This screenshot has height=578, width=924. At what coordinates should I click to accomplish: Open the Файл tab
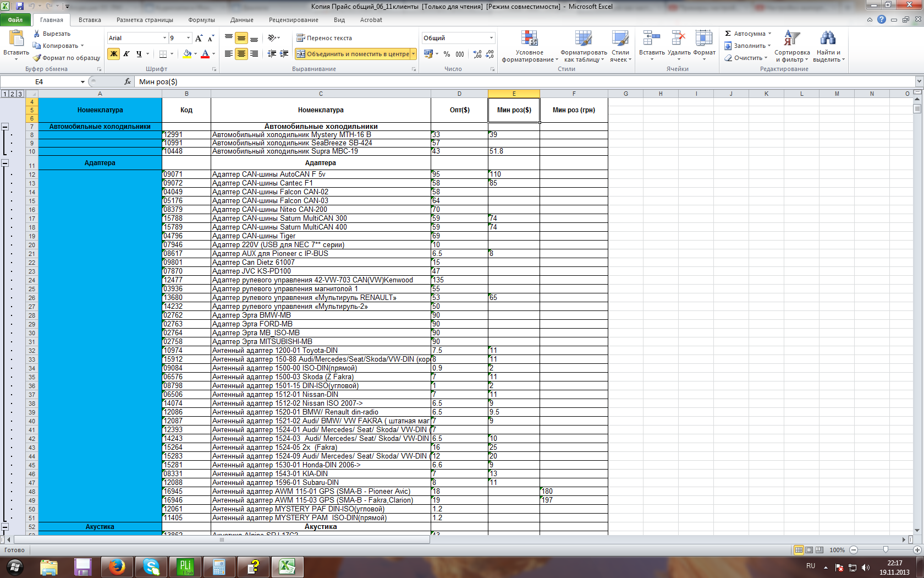click(x=15, y=20)
